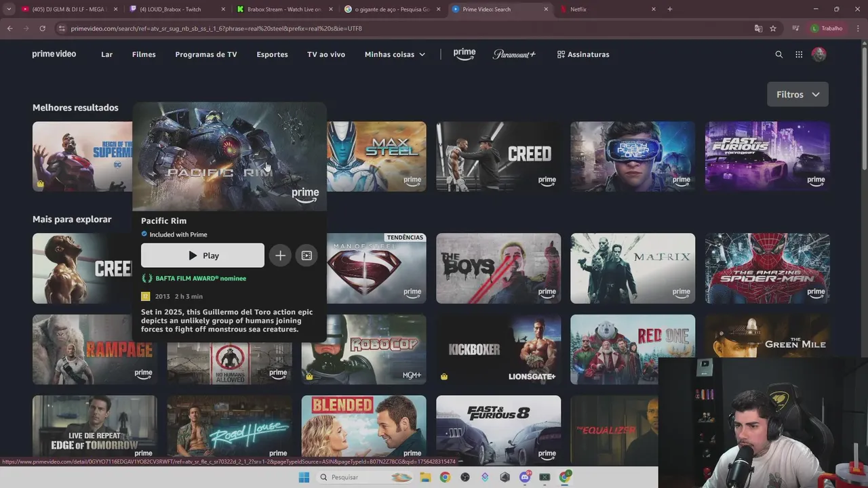Open the Pacific Rim hover card poster image
868x488 pixels.
point(230,157)
